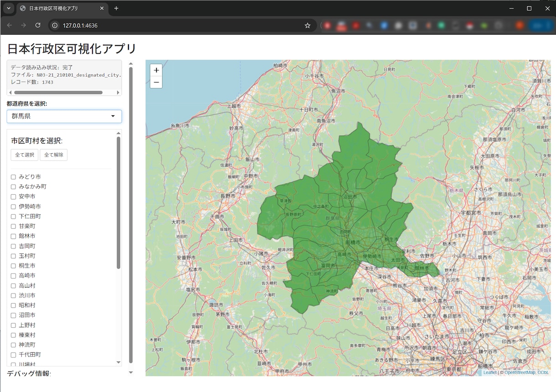Screen dimensions: 556x392
Task: Open the OpenStreetMap attribution link
Action: [x=520, y=372]
